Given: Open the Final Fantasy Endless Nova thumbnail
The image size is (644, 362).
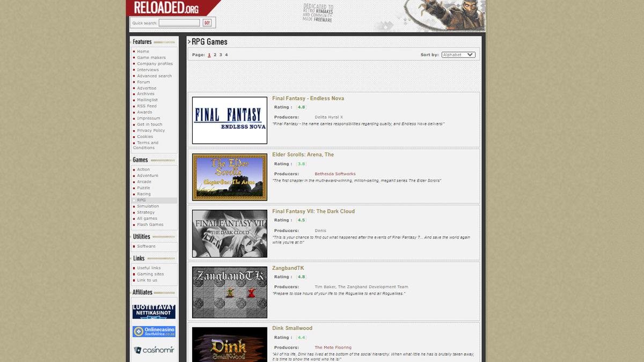Looking at the screenshot, I should [230, 120].
